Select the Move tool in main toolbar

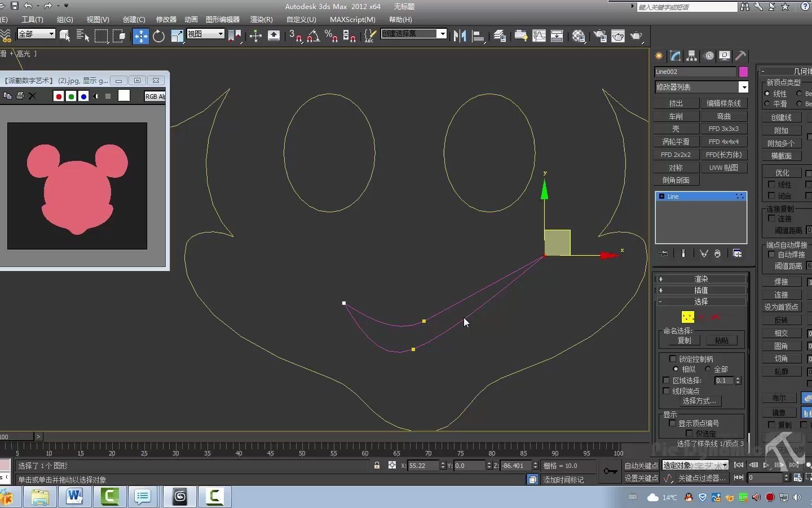140,36
